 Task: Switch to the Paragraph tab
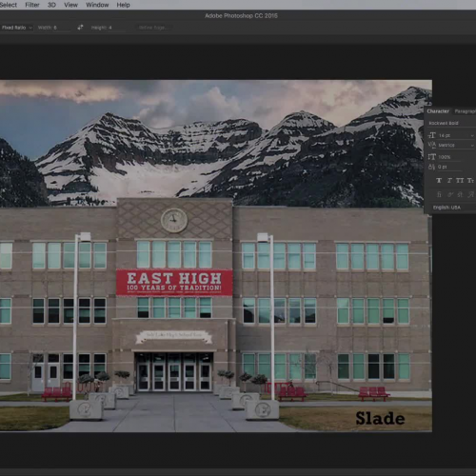(465, 111)
